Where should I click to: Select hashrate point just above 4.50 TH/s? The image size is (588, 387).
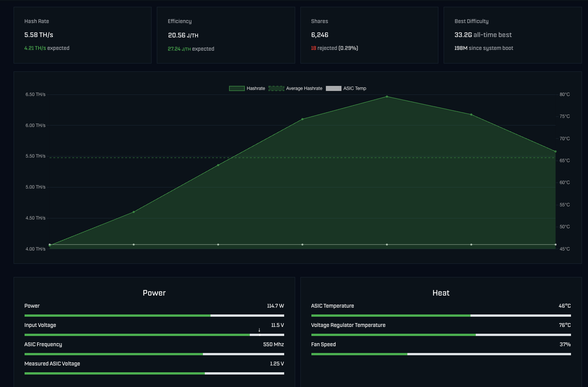134,212
